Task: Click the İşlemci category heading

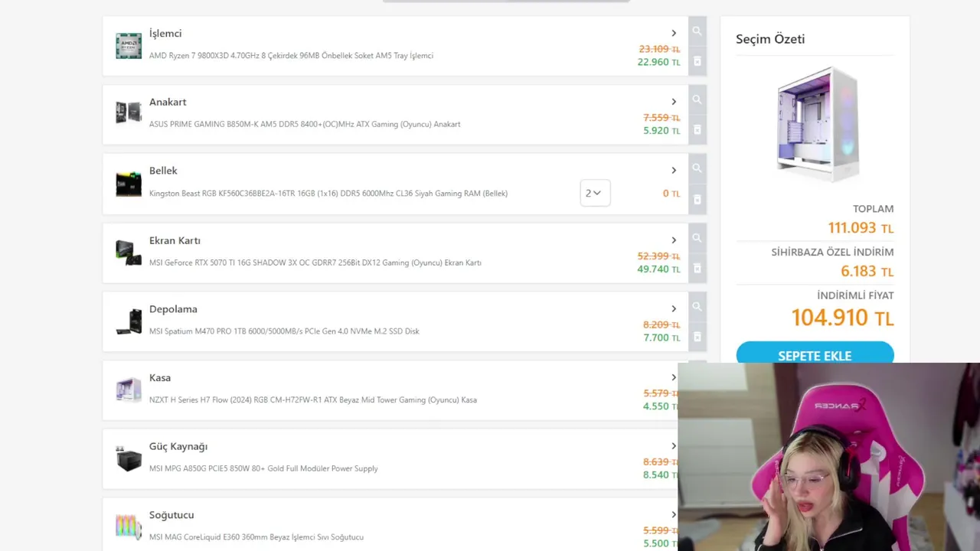Action: click(x=165, y=34)
